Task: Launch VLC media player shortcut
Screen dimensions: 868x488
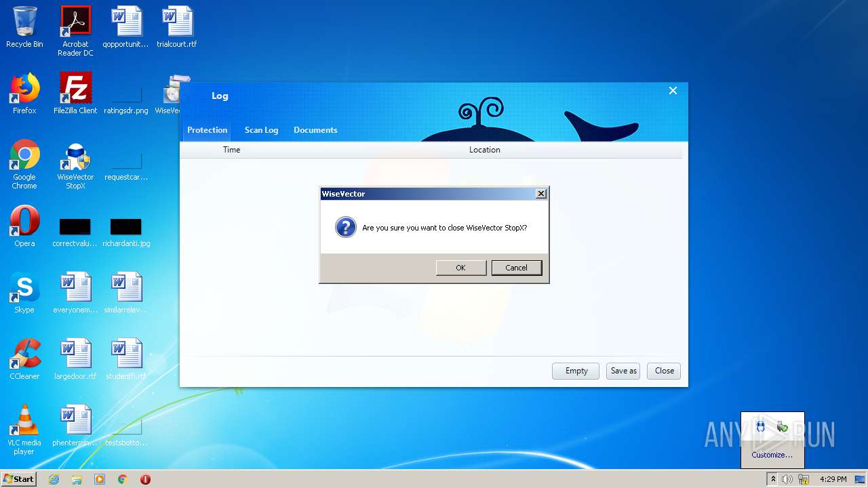Action: tap(24, 430)
